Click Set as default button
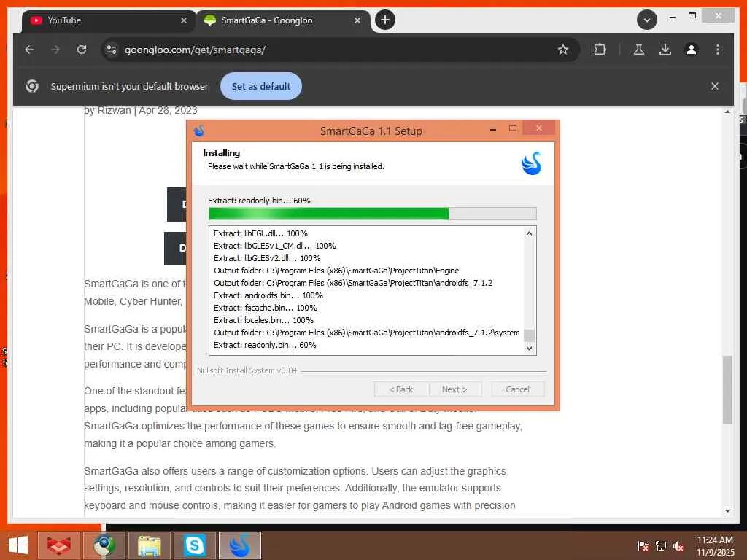This screenshot has width=747, height=560. coord(261,86)
